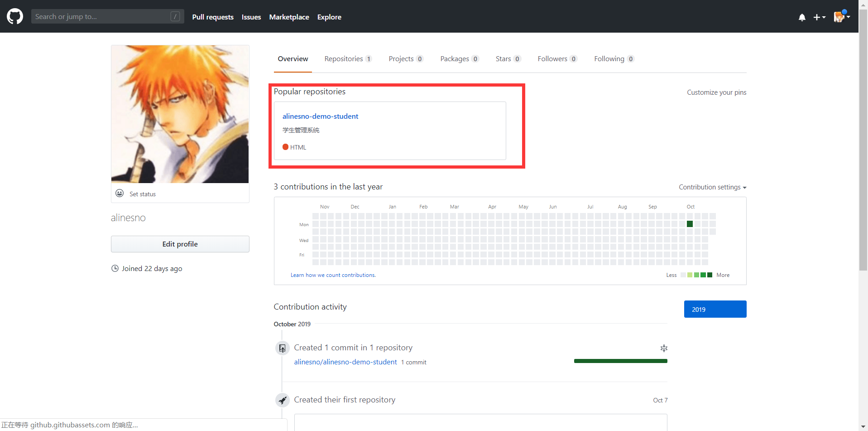The image size is (868, 431).
Task: Click the large profile avatar picture
Action: pos(180,114)
